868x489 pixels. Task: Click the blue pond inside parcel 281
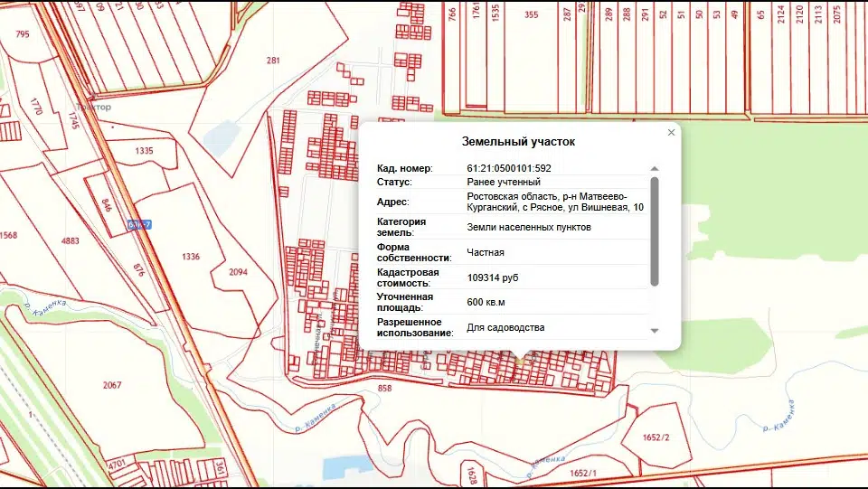pyautogui.click(x=220, y=138)
